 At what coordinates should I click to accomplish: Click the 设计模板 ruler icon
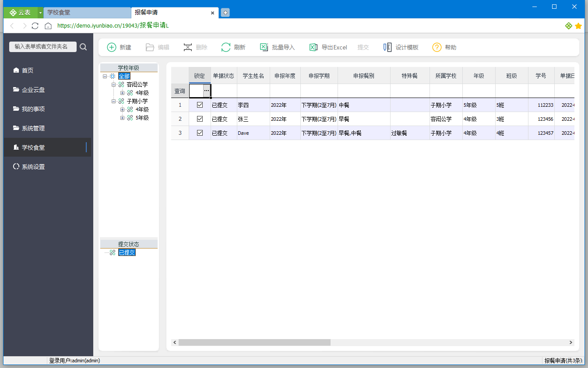click(387, 47)
